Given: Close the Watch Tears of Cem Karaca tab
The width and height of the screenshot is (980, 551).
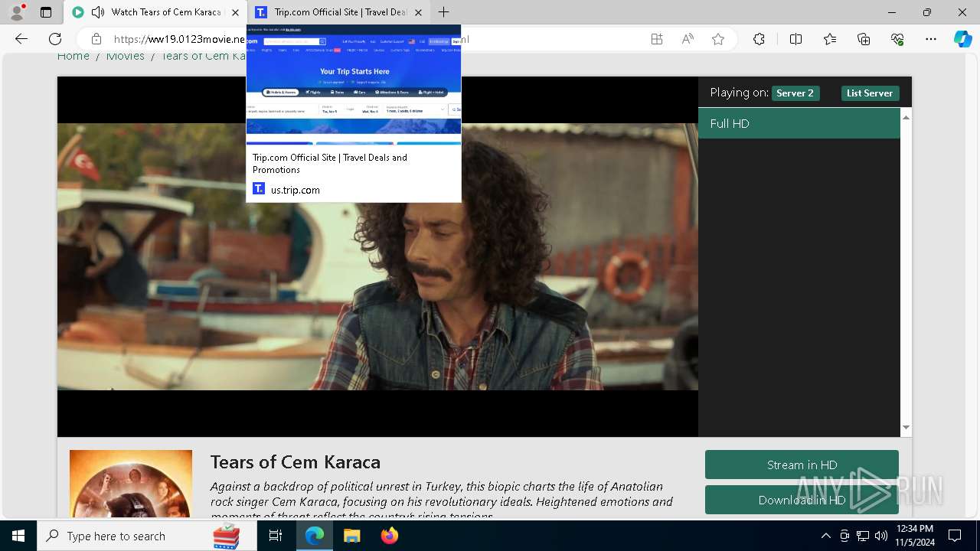Looking at the screenshot, I should click(x=235, y=12).
